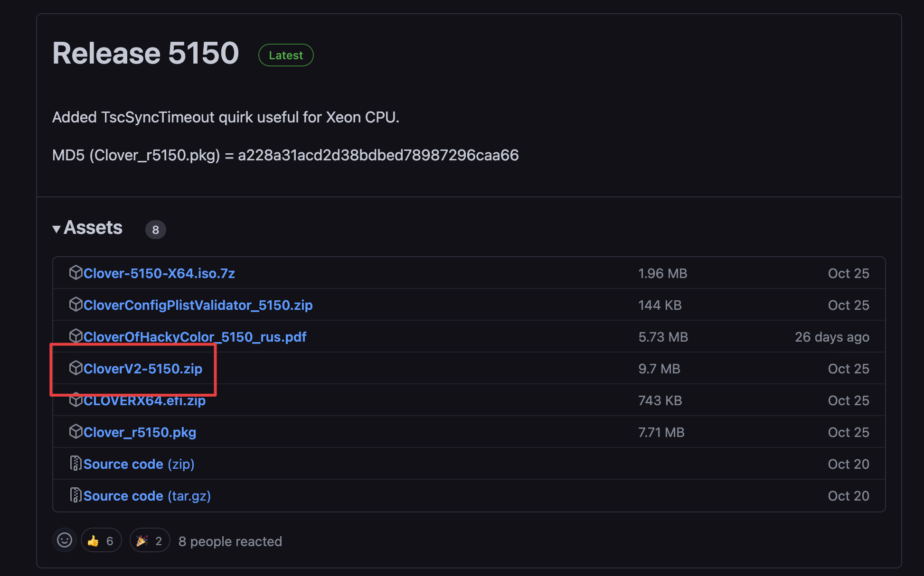Click package icon beside Clover-5150-X64.iso.7z

point(75,273)
